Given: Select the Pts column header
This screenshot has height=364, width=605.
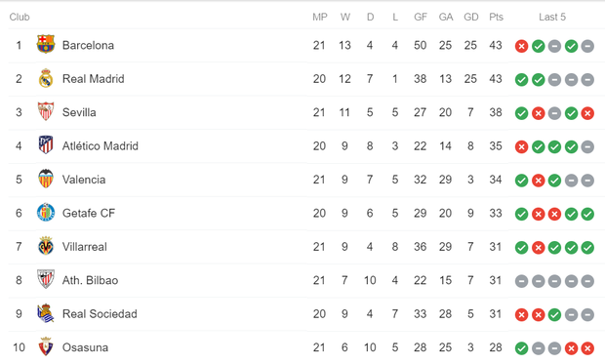Looking at the screenshot, I should 496,17.
